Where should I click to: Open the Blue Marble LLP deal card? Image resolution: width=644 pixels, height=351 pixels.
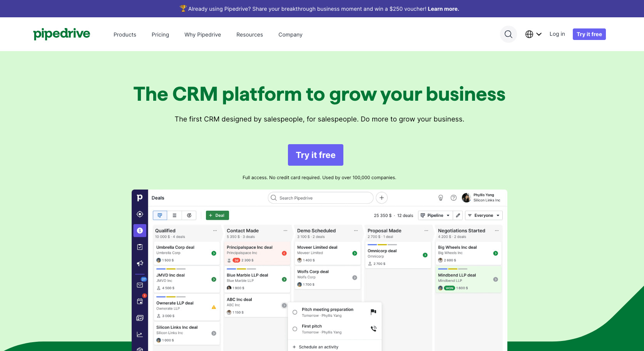257,280
